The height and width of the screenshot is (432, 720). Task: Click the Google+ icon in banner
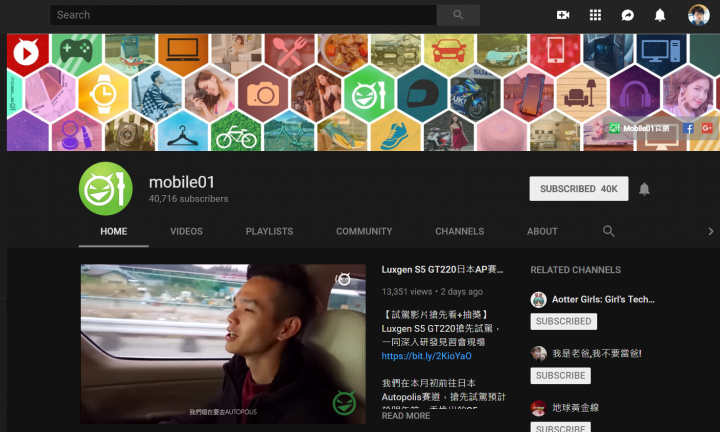[707, 128]
